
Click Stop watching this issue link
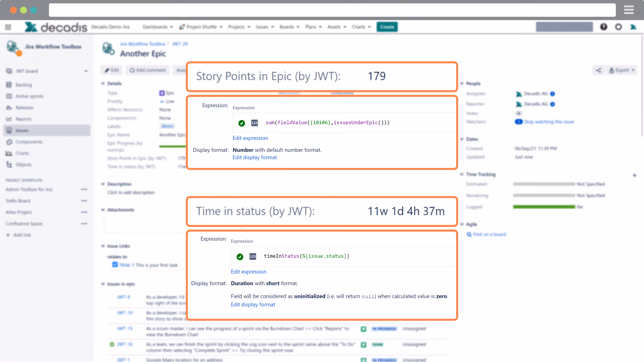click(x=549, y=122)
